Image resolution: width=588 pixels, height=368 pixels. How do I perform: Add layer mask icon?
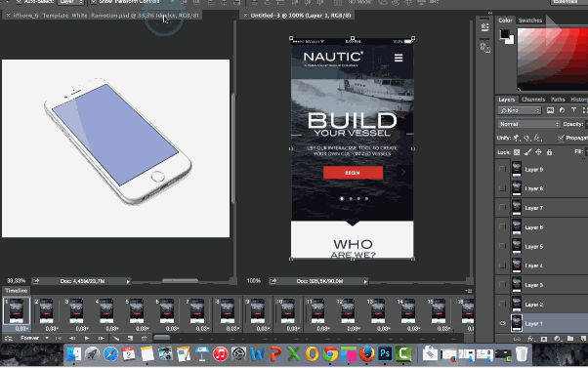pyautogui.click(x=544, y=339)
